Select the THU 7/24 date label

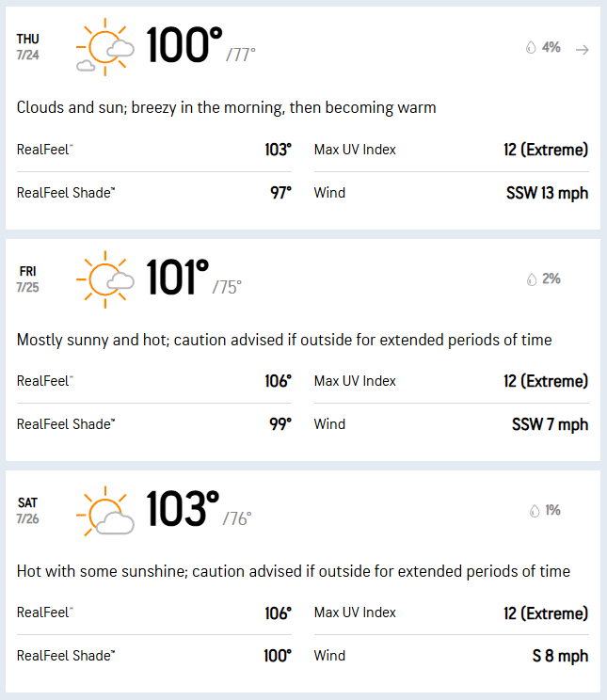click(27, 47)
